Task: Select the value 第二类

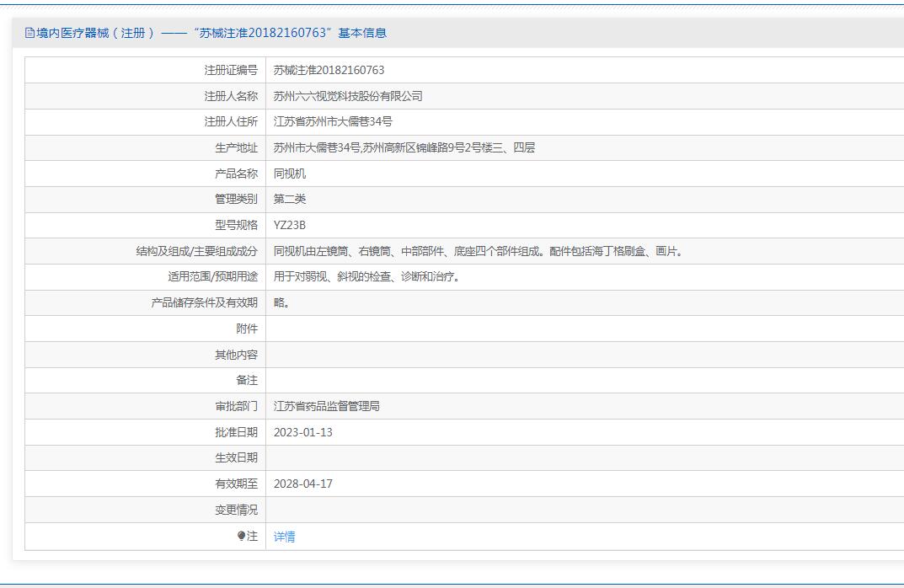Action: point(290,199)
